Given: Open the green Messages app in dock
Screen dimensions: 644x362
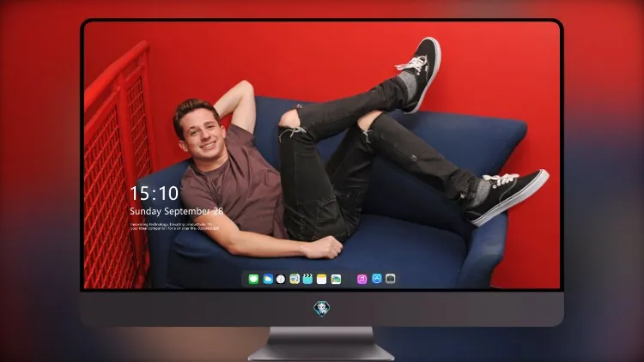Looking at the screenshot, I should pos(253,279).
